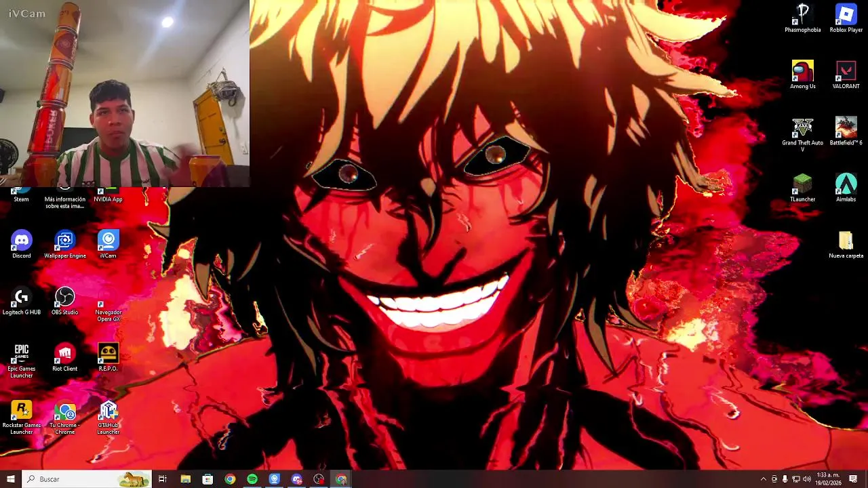Select the NVIDIA App shortcut
Screen dimensions: 868x488
click(108, 195)
